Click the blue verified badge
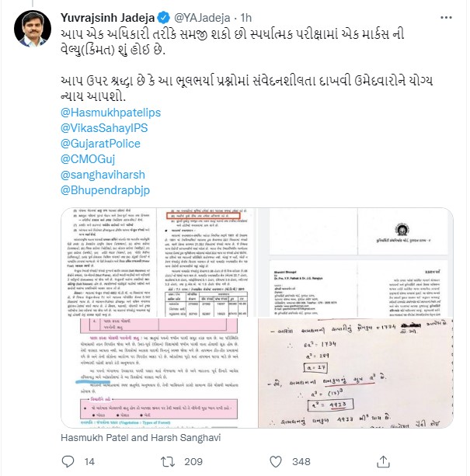This screenshot has height=476, width=470. (164, 18)
